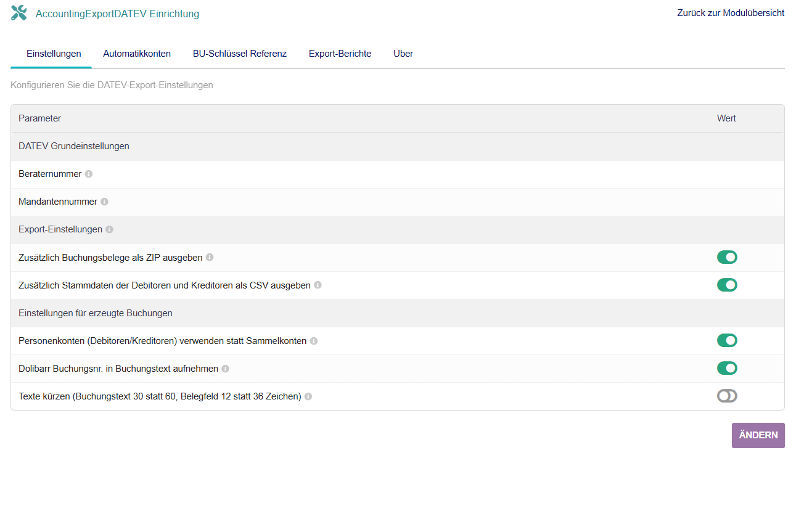Switch to BU-Schlüssel Referenz tab
This screenshot has width=796, height=532.
pyautogui.click(x=240, y=54)
